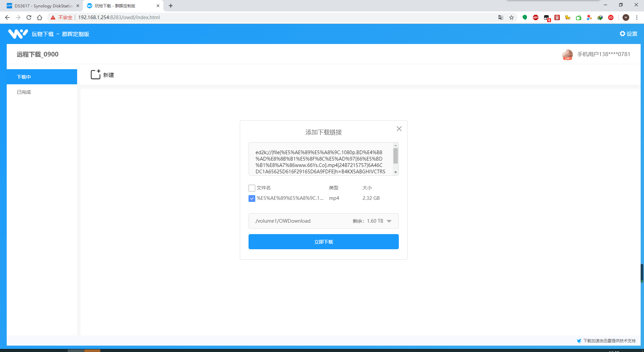The height and width of the screenshot is (352, 644).
Task: Open 设置 settings with the gear icon
Action: click(x=623, y=34)
